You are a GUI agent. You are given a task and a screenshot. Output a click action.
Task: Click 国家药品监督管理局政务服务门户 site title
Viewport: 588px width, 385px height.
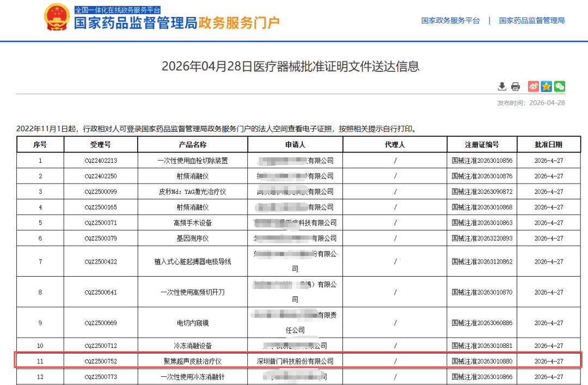[x=177, y=23]
